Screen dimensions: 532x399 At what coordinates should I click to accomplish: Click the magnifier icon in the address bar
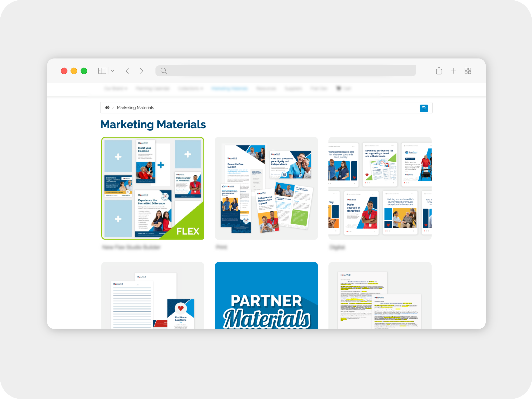click(164, 71)
